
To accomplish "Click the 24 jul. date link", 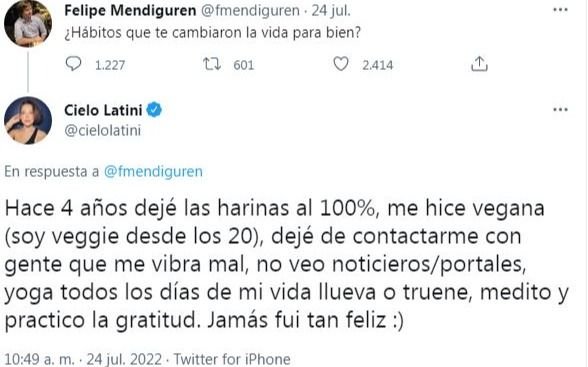I will [x=331, y=11].
